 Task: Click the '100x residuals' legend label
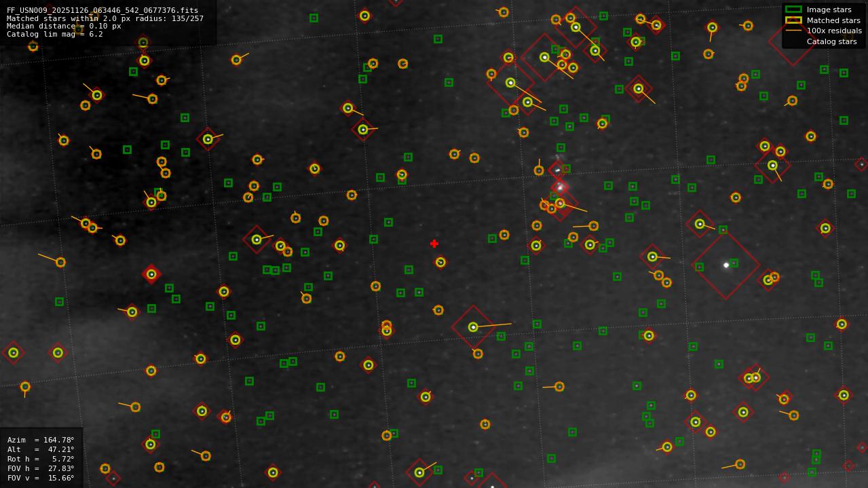834,31
